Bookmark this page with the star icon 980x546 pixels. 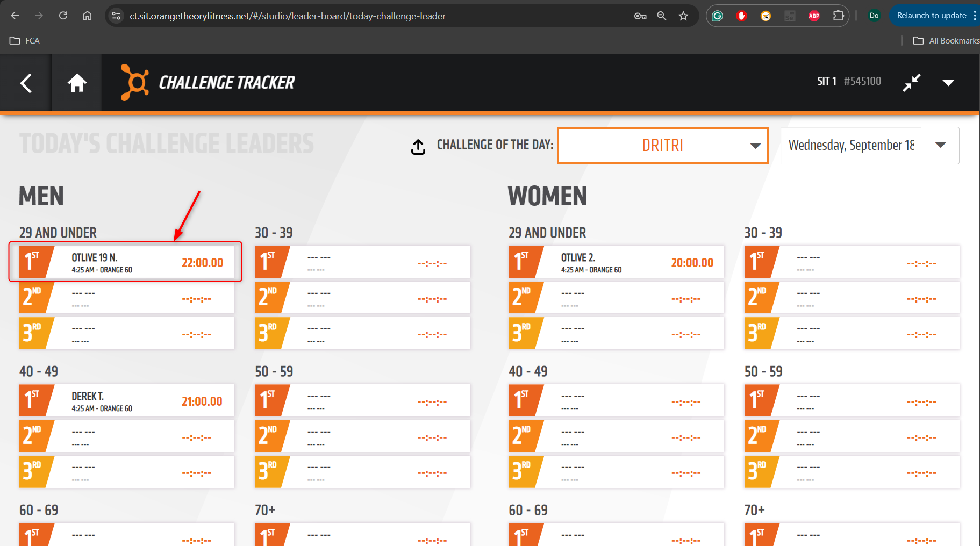click(x=683, y=16)
